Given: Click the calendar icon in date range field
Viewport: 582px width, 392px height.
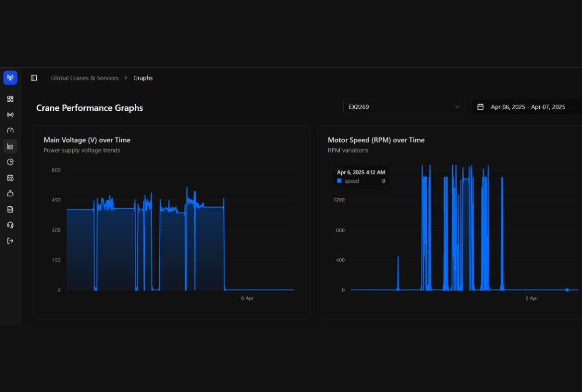Looking at the screenshot, I should point(481,107).
